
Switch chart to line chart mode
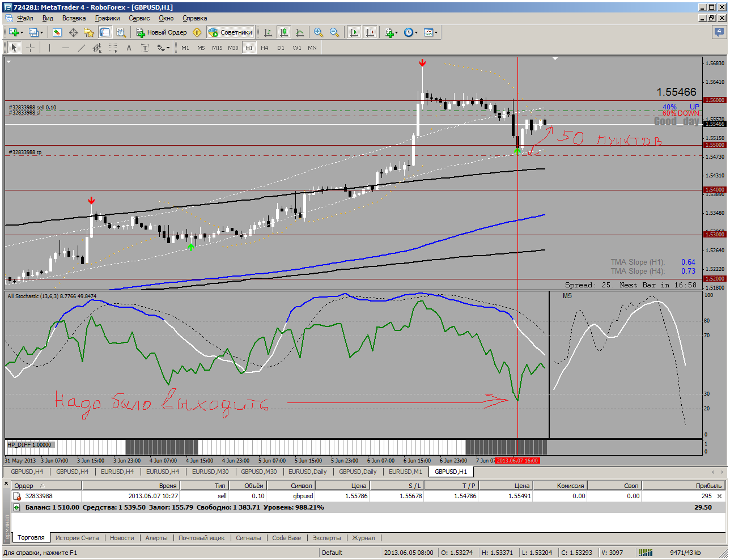300,32
